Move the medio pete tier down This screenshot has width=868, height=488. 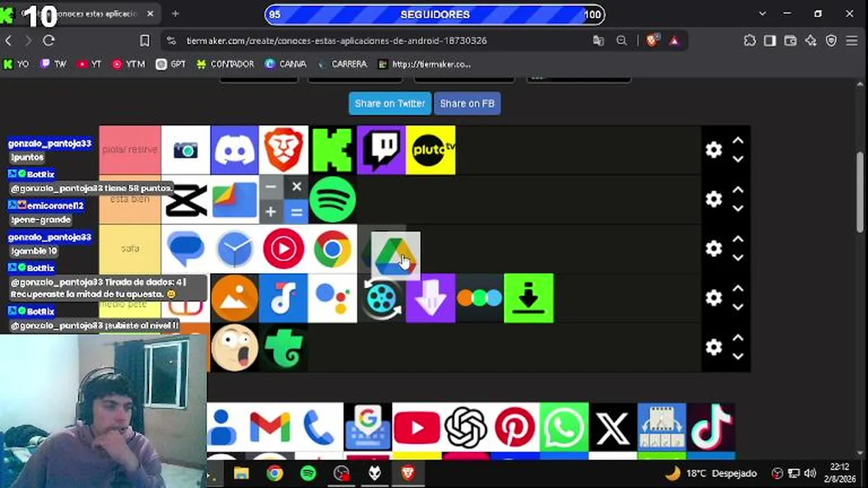(x=738, y=307)
